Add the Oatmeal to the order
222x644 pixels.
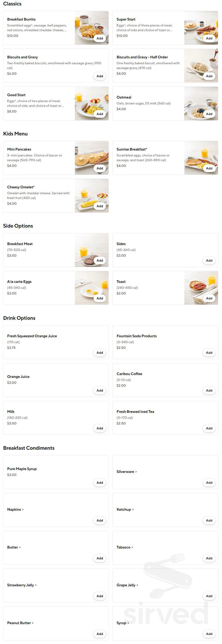209,114
